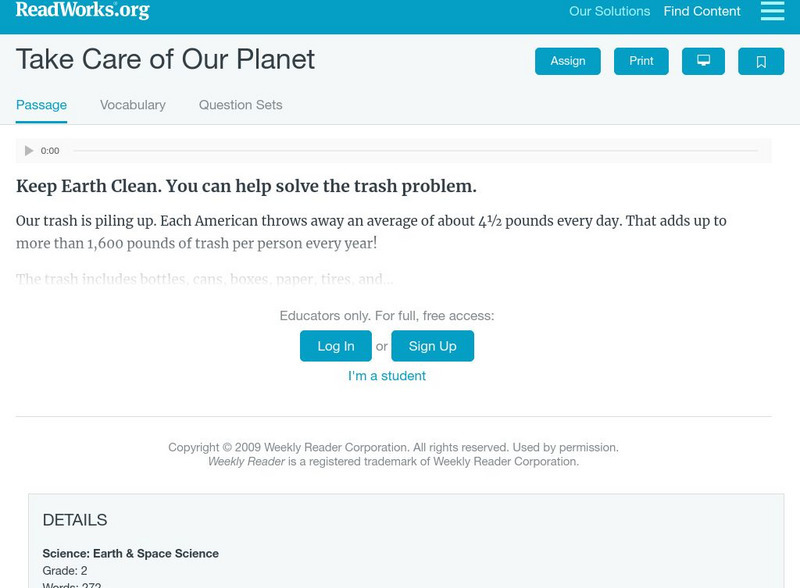Screen dimensions: 800x588
Task: Open the Question Sets tab
Action: (240, 105)
